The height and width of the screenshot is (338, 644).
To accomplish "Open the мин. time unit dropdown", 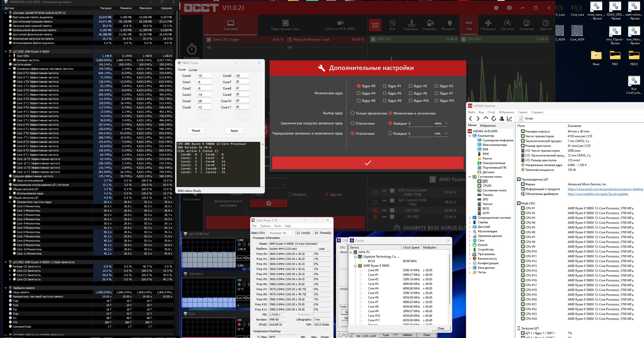I will coord(441,123).
